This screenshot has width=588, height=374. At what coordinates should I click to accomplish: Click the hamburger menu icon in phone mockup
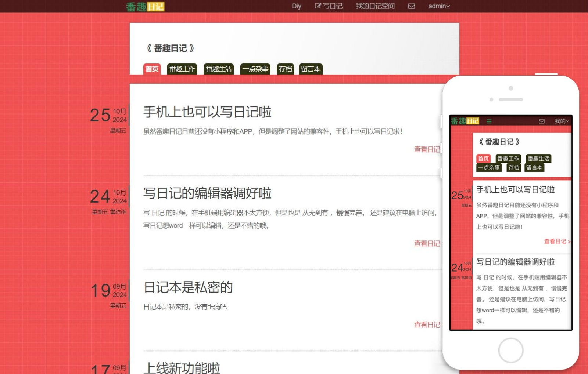point(489,121)
